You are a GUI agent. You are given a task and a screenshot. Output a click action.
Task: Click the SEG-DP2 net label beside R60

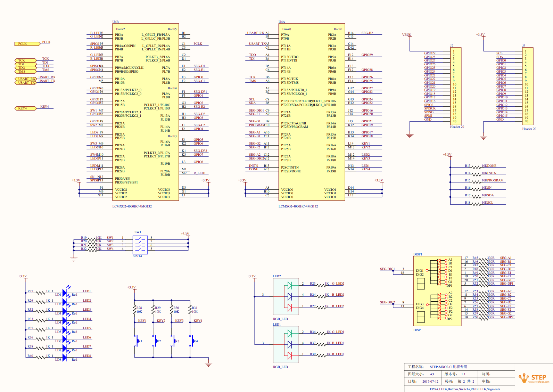(507, 317)
